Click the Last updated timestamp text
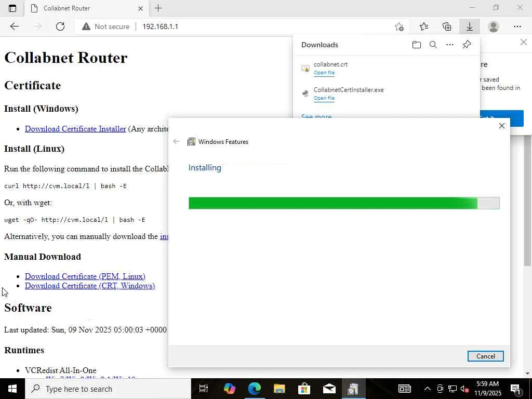532x399 pixels. [x=85, y=330]
